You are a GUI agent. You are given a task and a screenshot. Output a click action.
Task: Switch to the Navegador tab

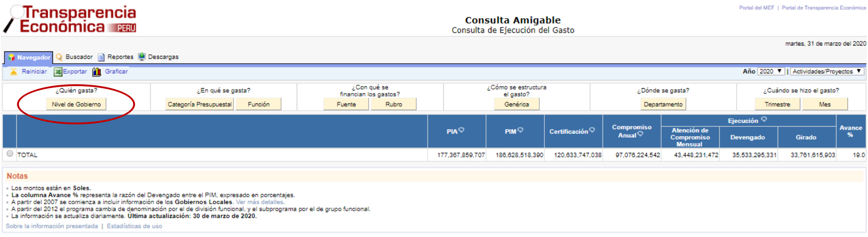(29, 57)
